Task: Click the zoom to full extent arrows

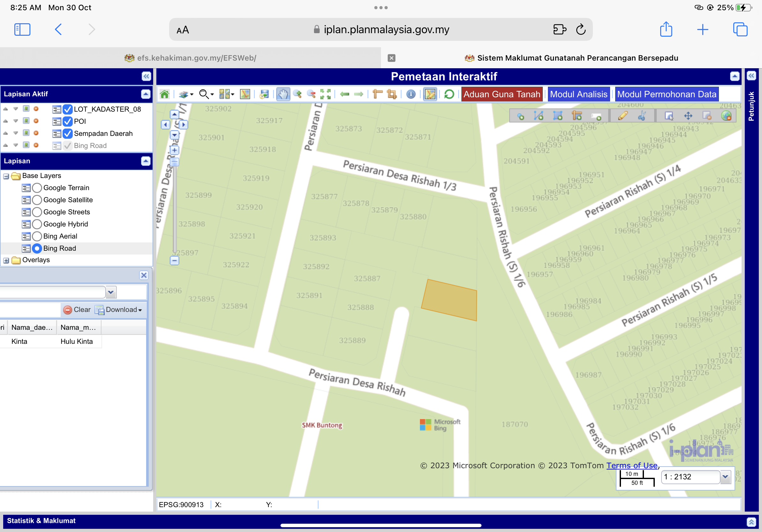Action: pos(325,94)
